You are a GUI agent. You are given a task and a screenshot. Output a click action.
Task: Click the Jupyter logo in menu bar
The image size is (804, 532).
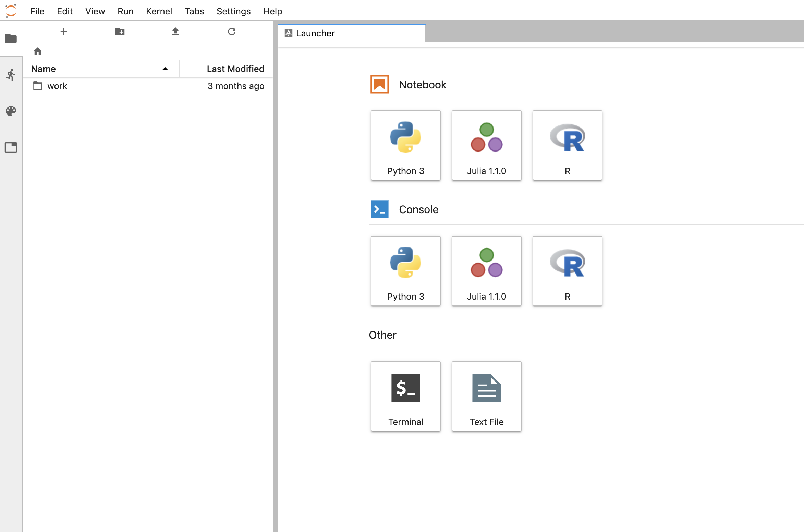tap(11, 11)
